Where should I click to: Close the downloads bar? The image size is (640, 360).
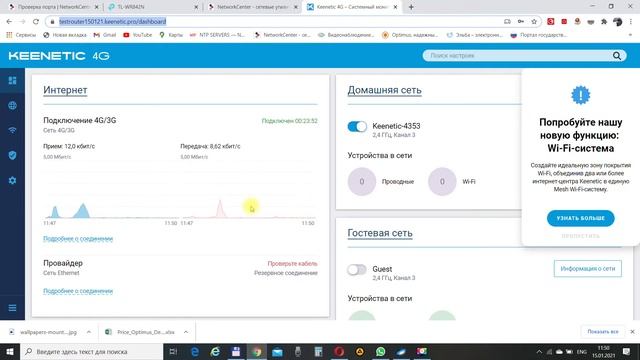tap(632, 332)
